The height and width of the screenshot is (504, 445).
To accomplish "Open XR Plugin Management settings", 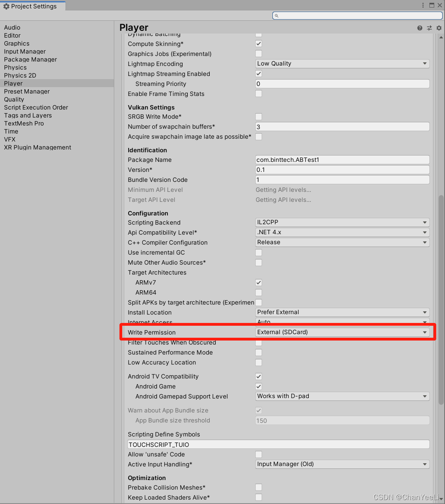I will (57, 147).
